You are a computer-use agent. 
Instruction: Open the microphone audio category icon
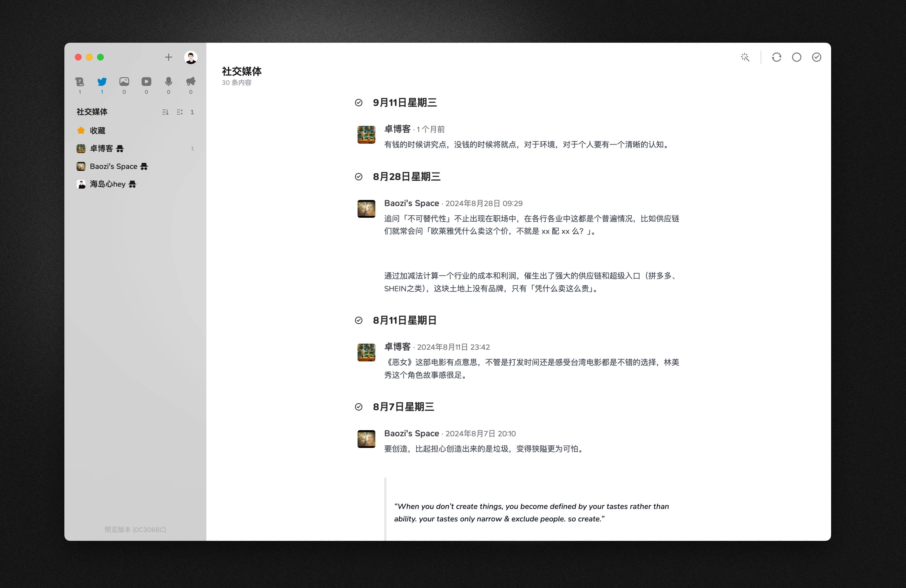(168, 82)
